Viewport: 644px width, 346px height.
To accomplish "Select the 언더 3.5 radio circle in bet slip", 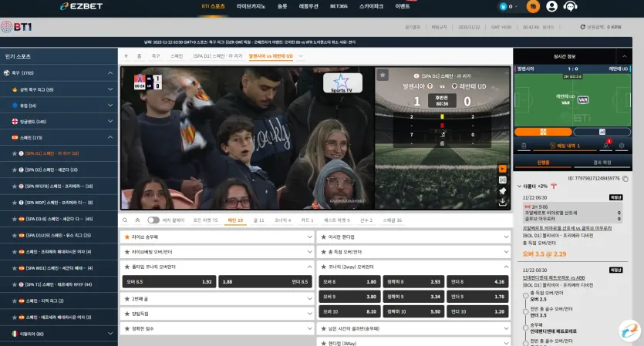I will coord(525,311).
